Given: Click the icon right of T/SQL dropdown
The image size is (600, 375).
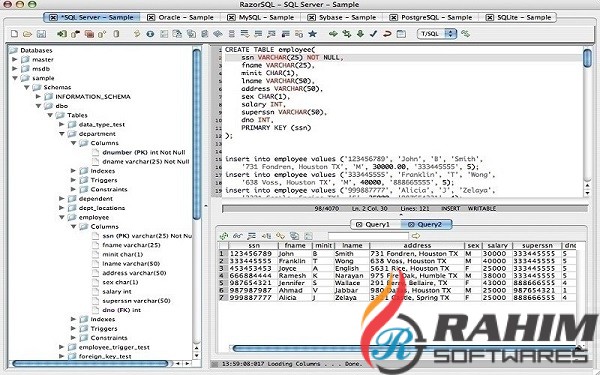Looking at the screenshot, I should tap(465, 34).
